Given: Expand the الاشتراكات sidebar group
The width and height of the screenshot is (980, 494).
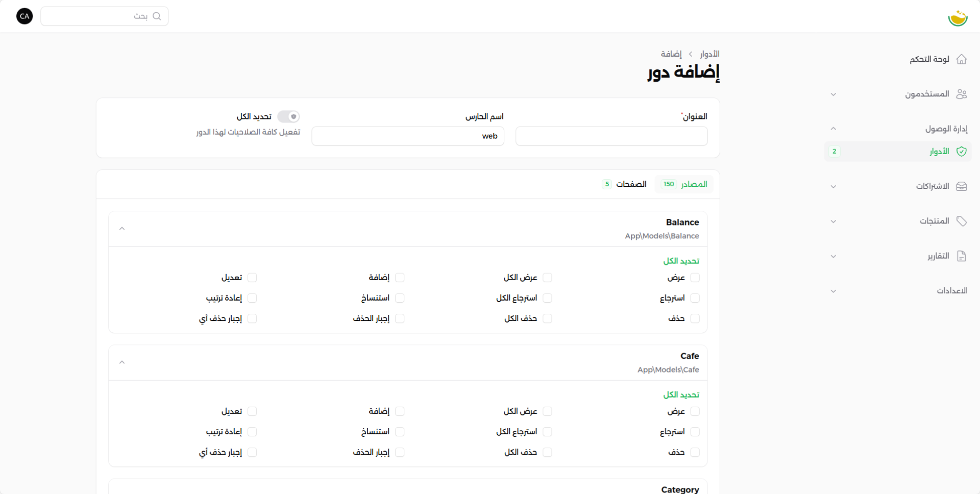Looking at the screenshot, I should [834, 187].
